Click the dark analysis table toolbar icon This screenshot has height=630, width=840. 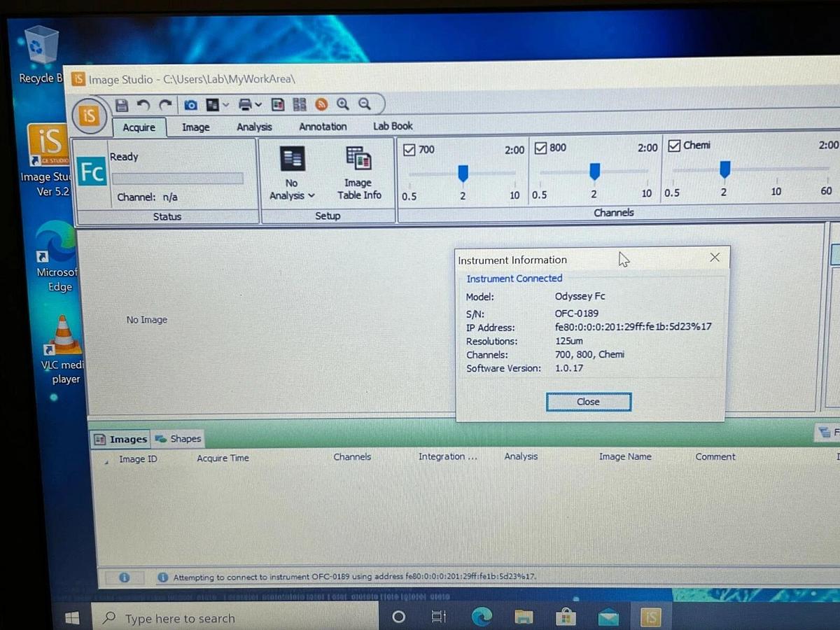pos(211,105)
